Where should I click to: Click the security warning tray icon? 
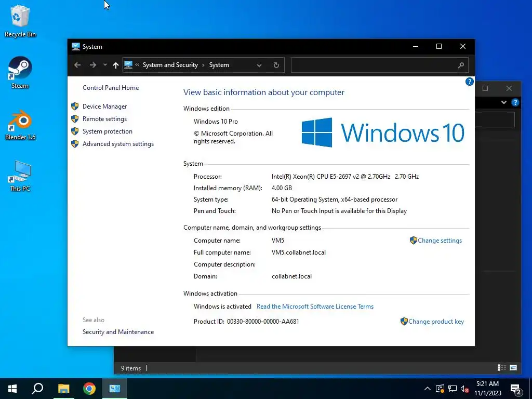pyautogui.click(x=440, y=389)
